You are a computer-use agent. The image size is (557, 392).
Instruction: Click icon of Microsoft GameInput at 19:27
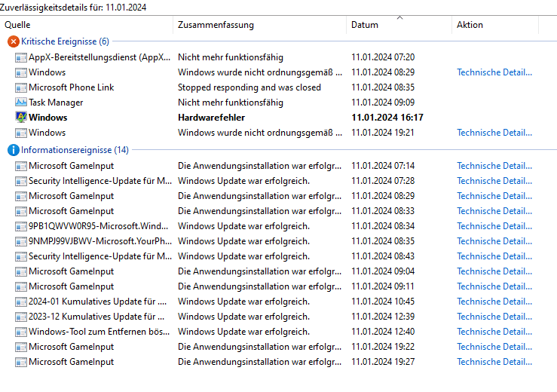tap(21, 362)
